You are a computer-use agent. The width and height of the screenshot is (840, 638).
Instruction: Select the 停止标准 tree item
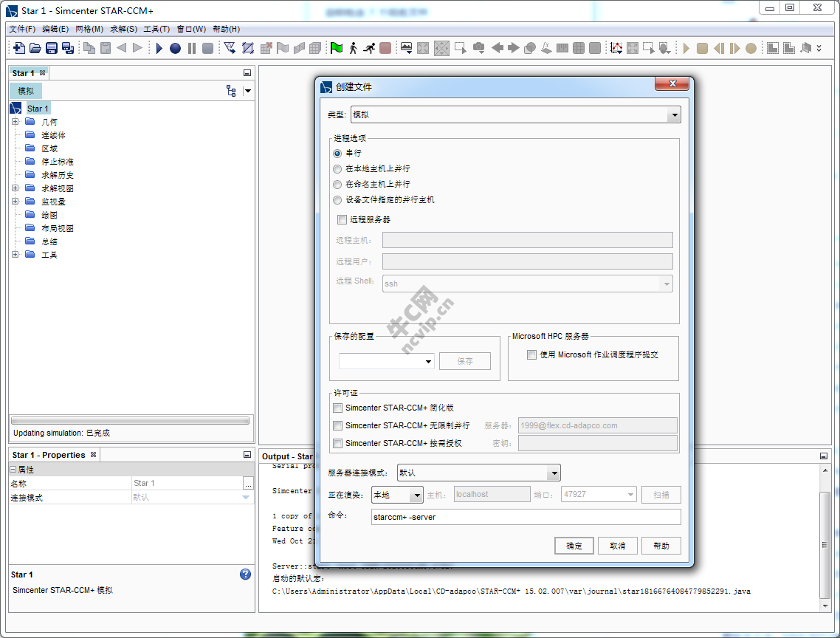(x=58, y=162)
